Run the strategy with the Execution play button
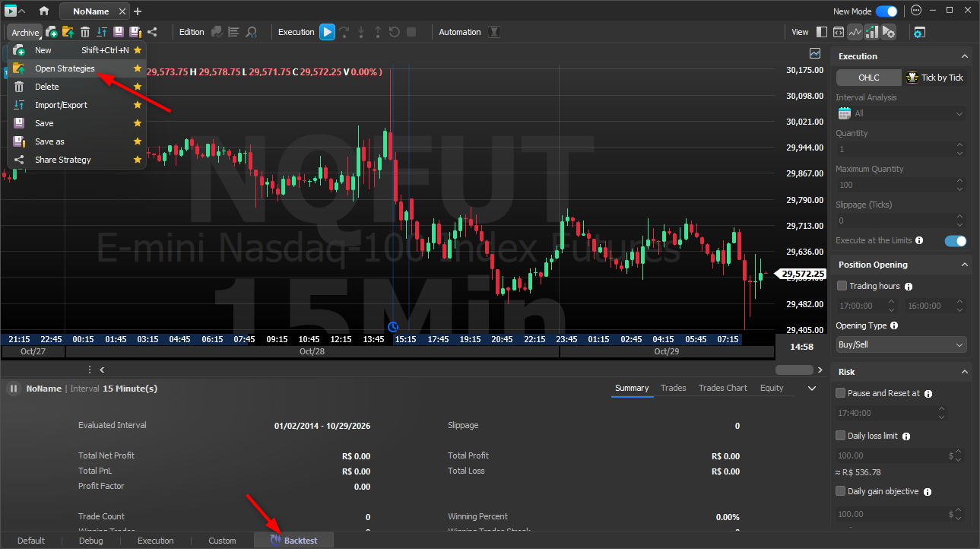 point(327,32)
